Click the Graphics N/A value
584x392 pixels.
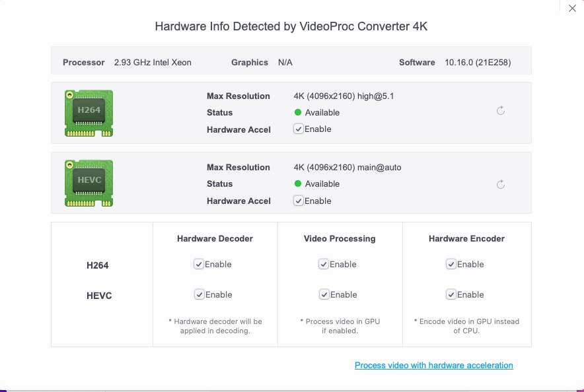point(285,63)
